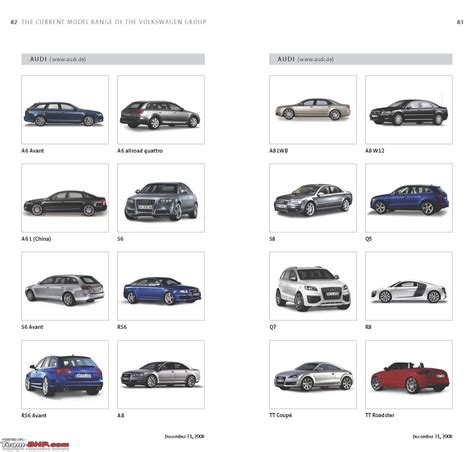
Task: Click the page 83 AUDI header bar
Action: pyautogui.click(x=361, y=59)
